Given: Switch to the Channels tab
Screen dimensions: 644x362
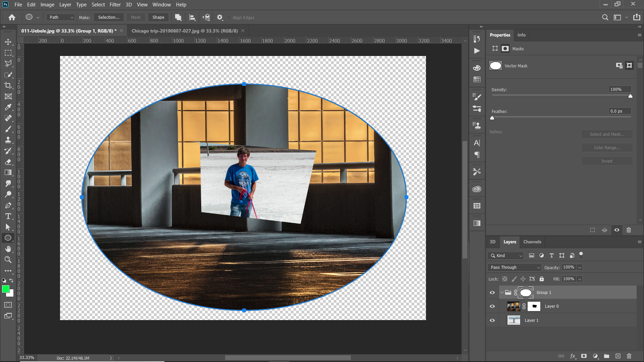Looking at the screenshot, I should point(532,242).
